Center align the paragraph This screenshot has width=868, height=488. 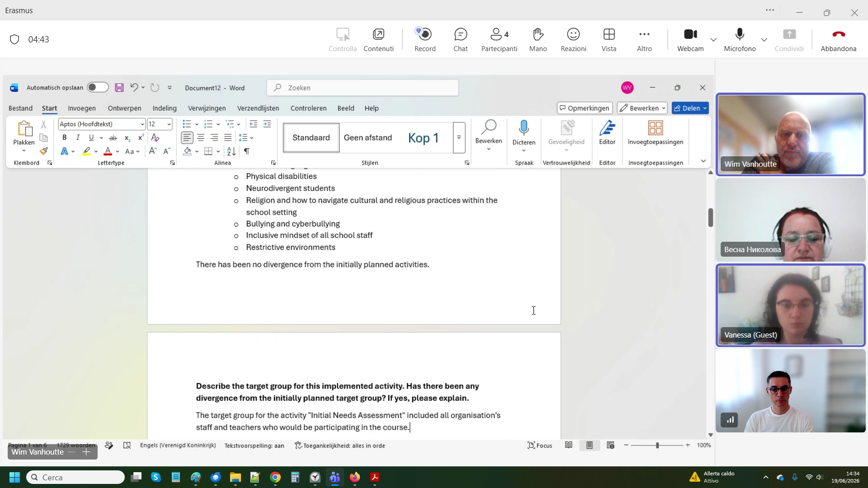(x=201, y=137)
